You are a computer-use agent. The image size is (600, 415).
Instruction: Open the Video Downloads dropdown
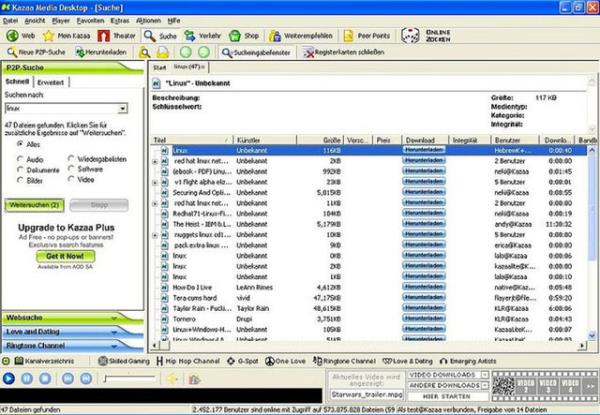(484, 375)
